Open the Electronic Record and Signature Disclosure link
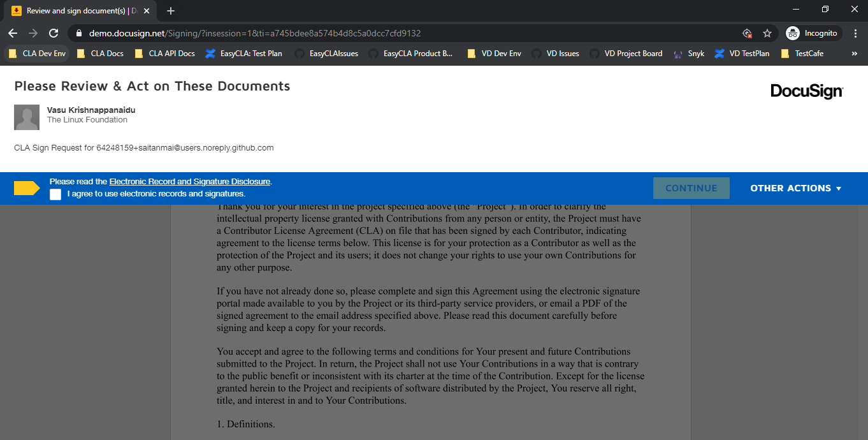The width and height of the screenshot is (868, 440). [x=189, y=181]
